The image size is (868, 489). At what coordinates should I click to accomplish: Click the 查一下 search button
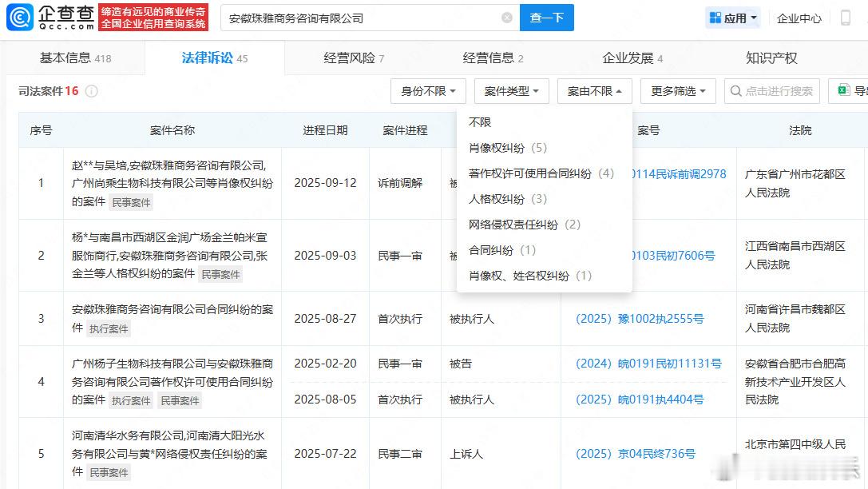click(546, 18)
